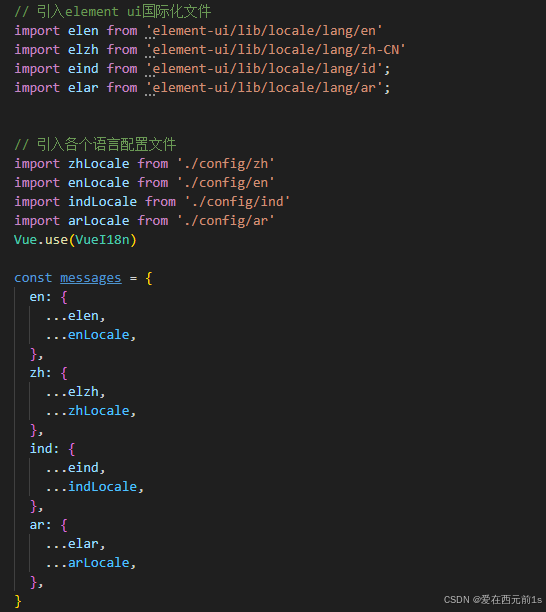Click the './config/ind' path string
This screenshot has width=546, height=612.
[x=237, y=202]
